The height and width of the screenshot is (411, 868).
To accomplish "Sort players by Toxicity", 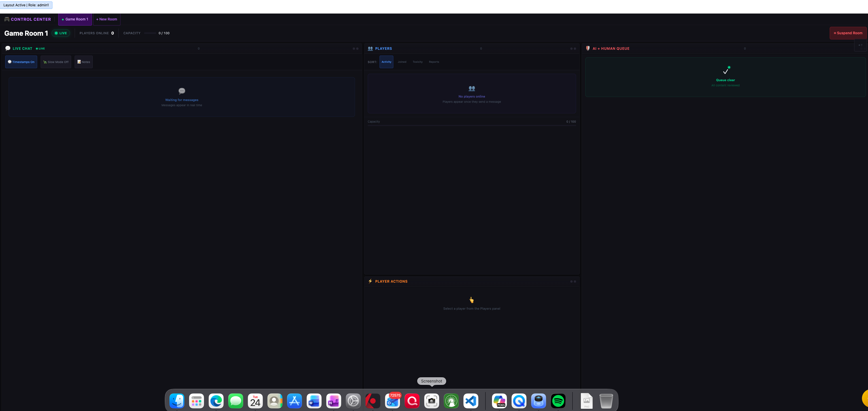I will tap(418, 62).
